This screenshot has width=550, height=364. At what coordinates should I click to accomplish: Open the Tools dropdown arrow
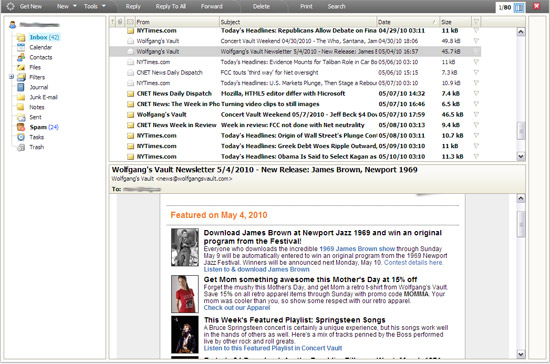(x=103, y=6)
